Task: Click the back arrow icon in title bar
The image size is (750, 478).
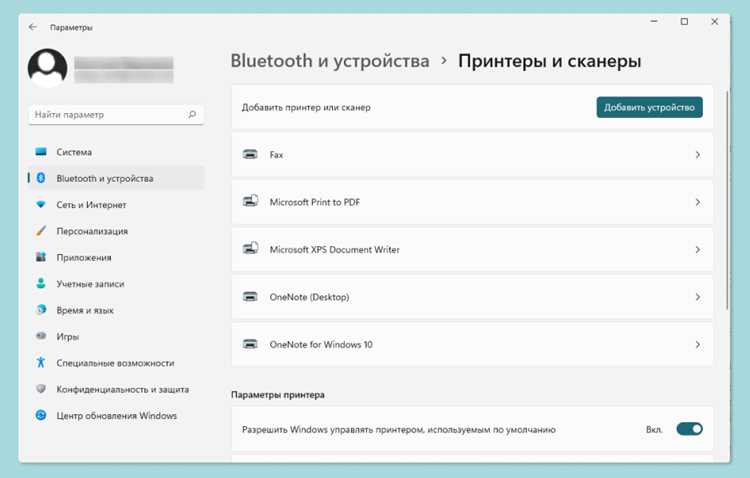Action: tap(33, 27)
